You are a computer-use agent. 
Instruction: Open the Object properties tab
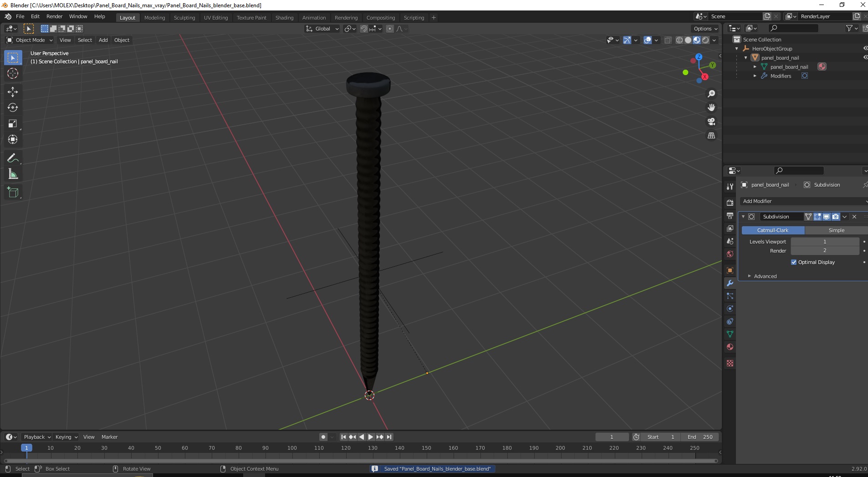730,270
